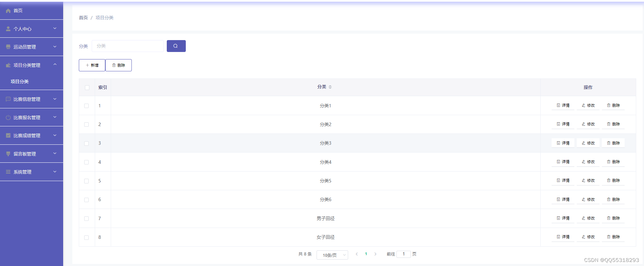Focus the 分类 search input field
Screen dimensions: 644x266
coord(128,46)
